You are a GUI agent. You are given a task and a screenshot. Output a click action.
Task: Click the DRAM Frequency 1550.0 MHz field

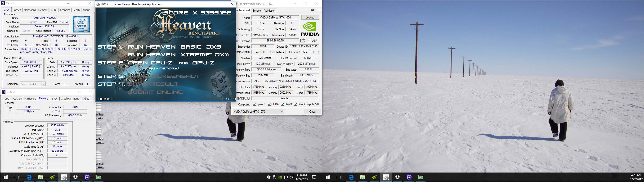pos(58,125)
